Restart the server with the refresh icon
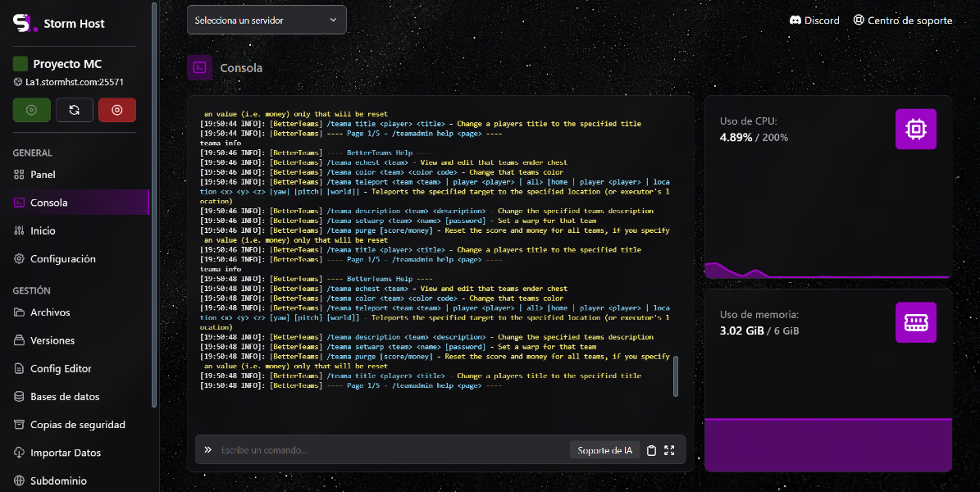 (x=75, y=110)
